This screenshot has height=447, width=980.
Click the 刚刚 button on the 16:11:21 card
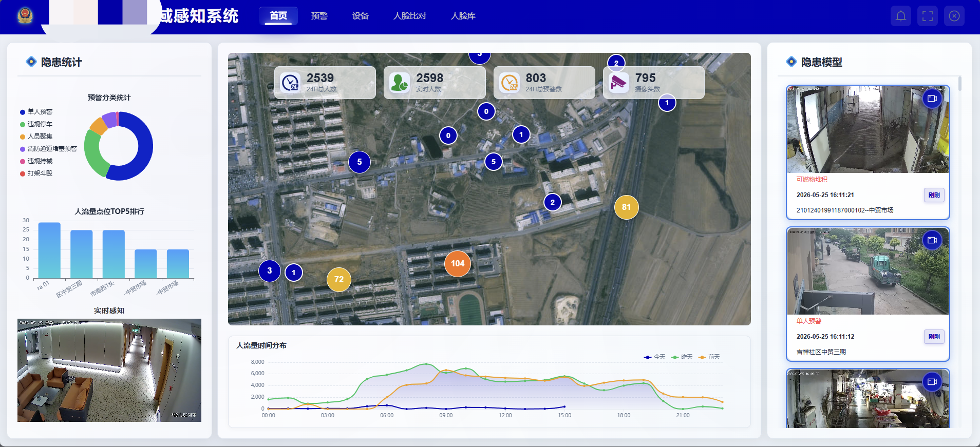pyautogui.click(x=934, y=195)
